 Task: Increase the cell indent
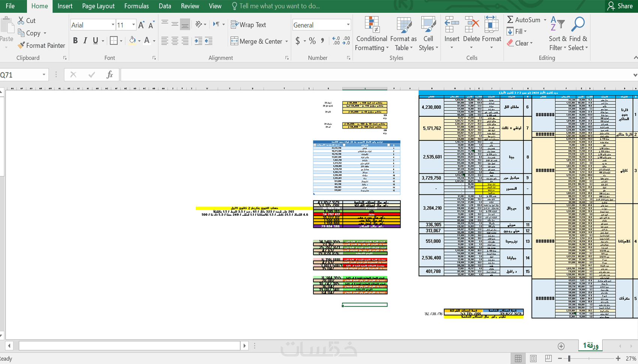pyautogui.click(x=209, y=41)
